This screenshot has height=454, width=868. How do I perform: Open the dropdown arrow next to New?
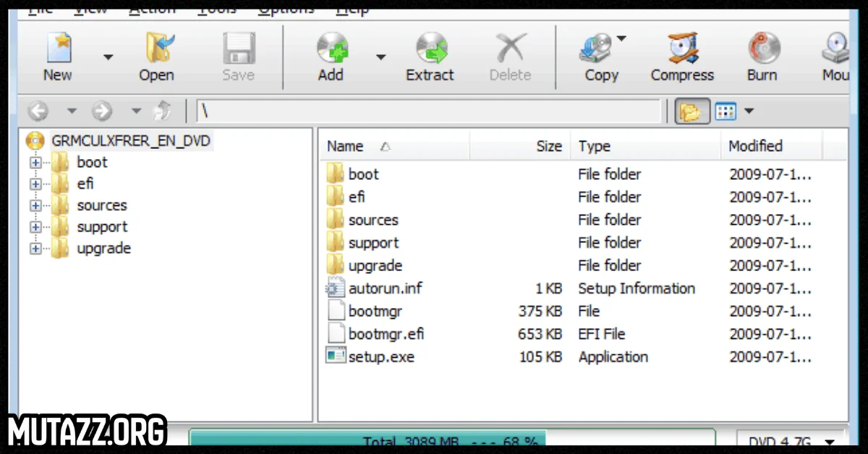tap(108, 57)
